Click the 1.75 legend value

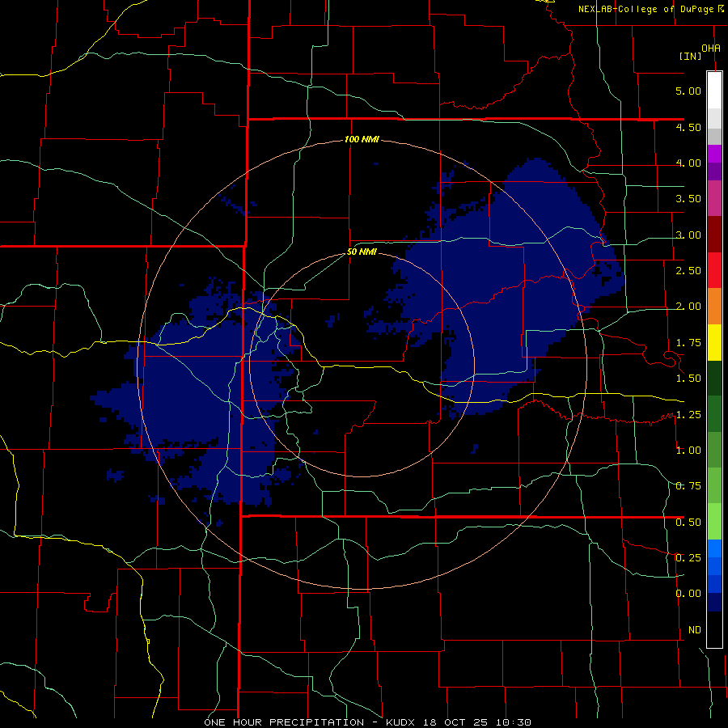pos(688,343)
